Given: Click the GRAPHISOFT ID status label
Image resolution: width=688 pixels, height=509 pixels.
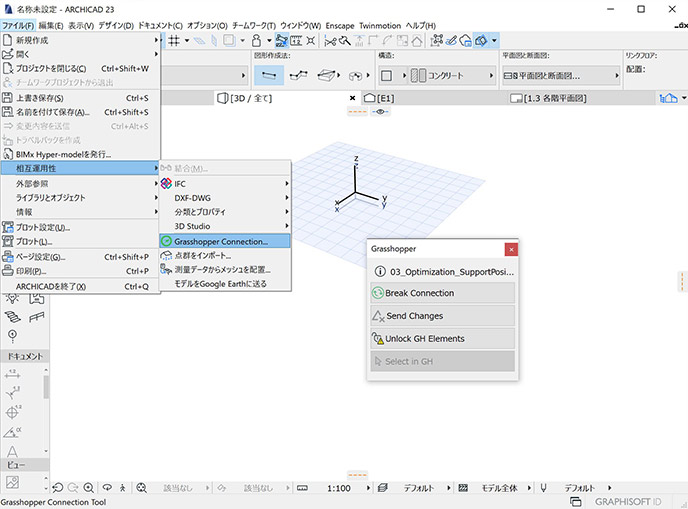Looking at the screenshot, I should tap(628, 502).
